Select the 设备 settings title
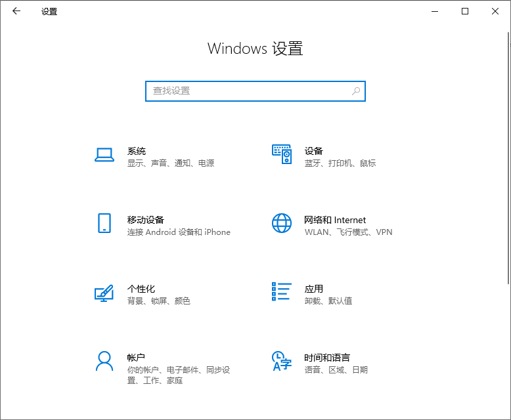Image resolution: width=511 pixels, height=420 pixels. (314, 151)
